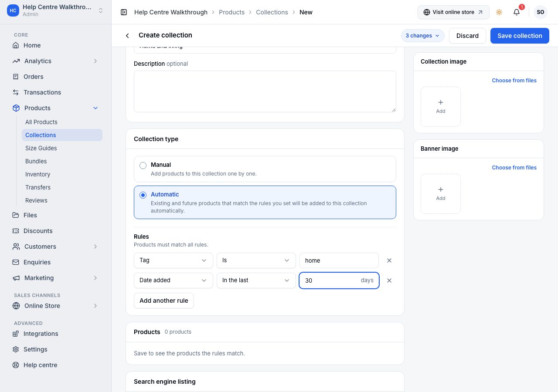Click the Settings gear icon

16,349
